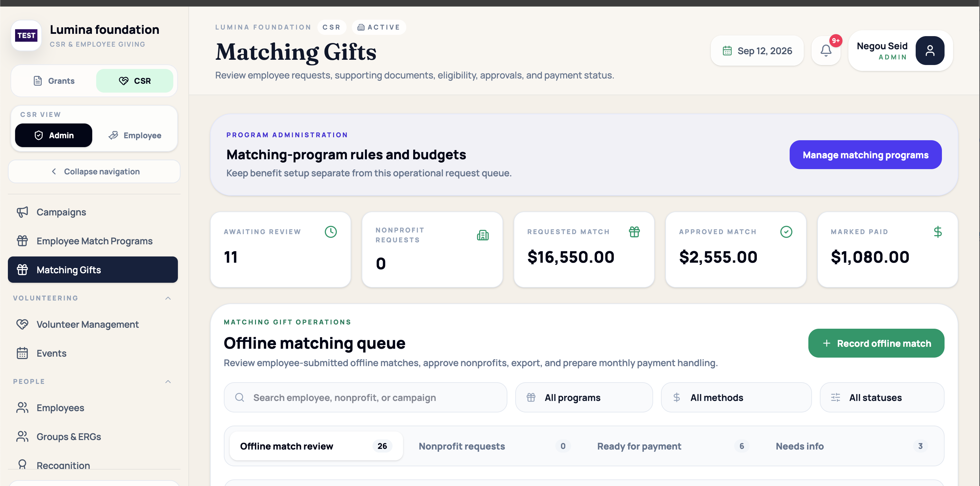Select the CSR module toggle

[135, 81]
